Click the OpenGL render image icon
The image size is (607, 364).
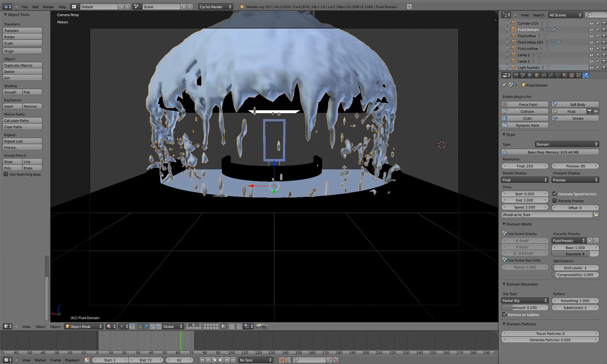258,326
